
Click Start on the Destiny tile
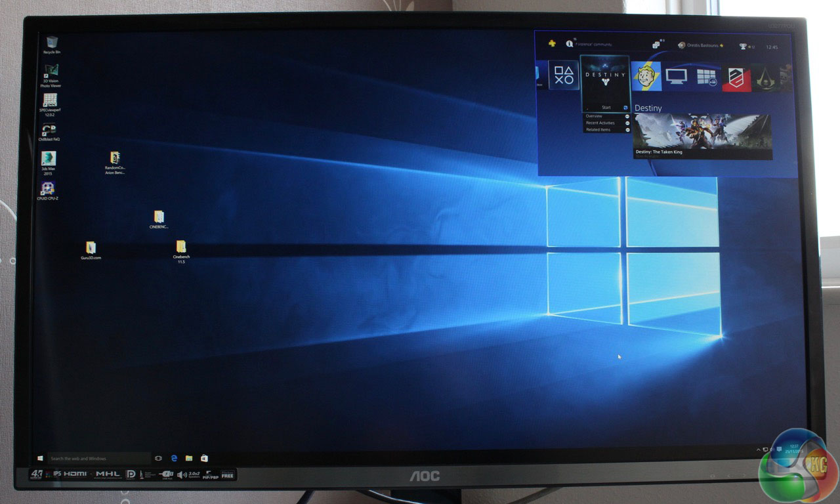606,108
